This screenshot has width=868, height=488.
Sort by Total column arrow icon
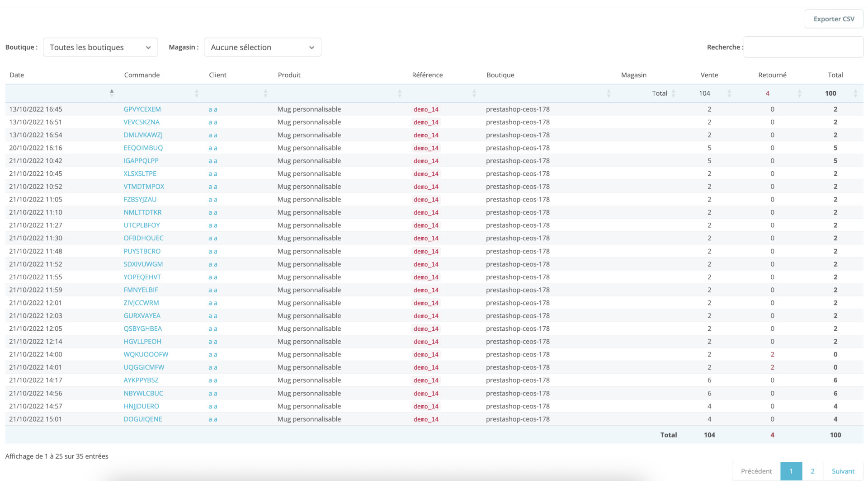point(855,93)
